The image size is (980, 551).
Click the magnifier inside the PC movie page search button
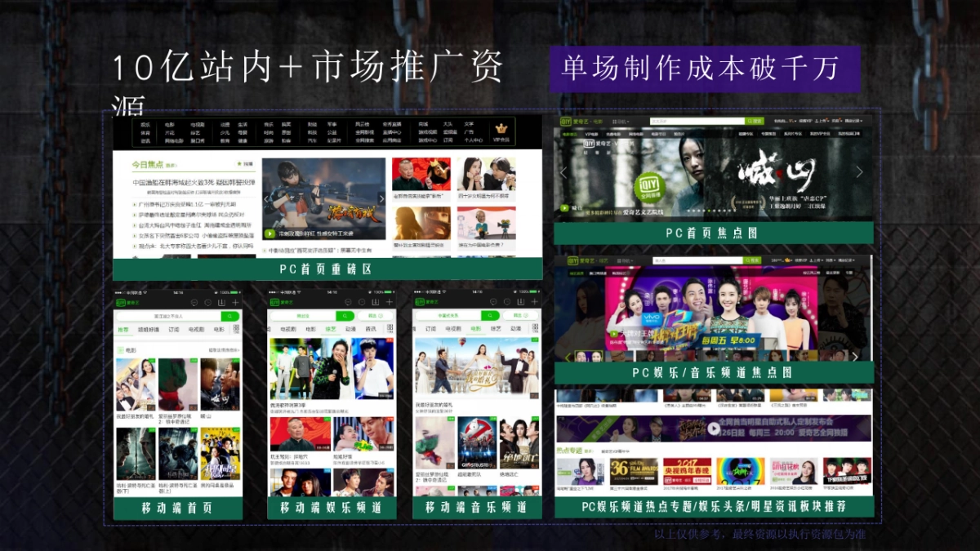point(750,121)
